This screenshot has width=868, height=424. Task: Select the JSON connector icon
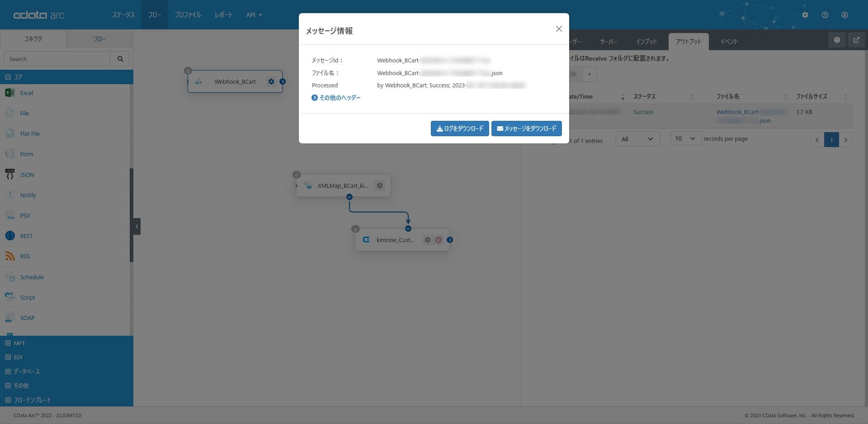click(10, 175)
